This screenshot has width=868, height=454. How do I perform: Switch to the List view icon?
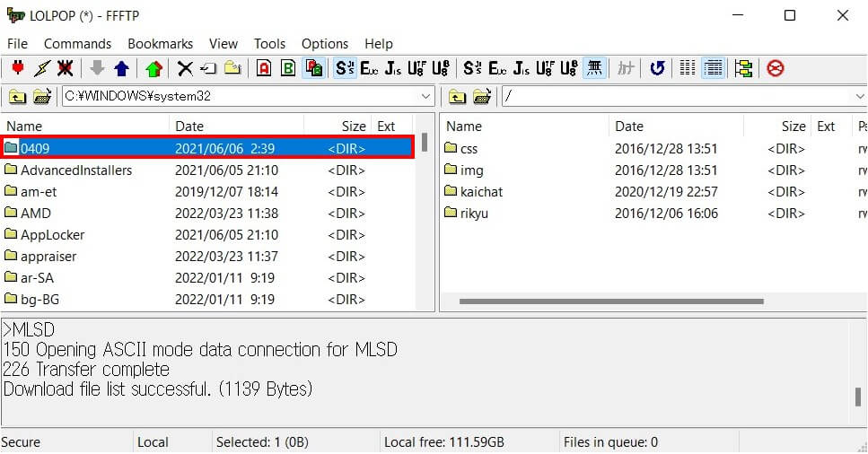687,68
